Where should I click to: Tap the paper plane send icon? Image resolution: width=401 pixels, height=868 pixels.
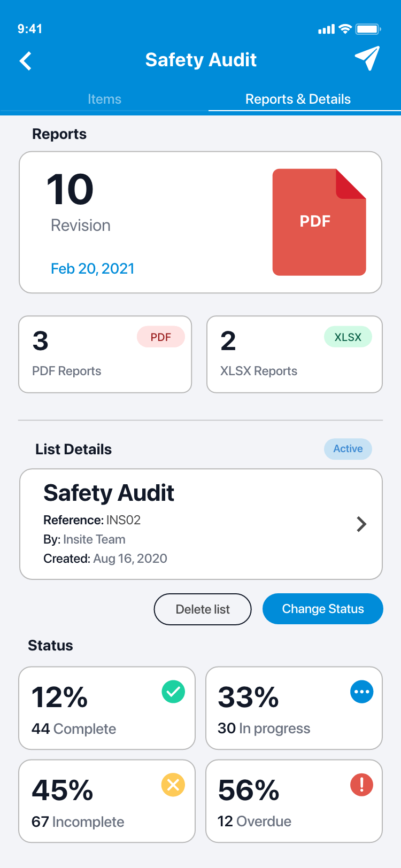coord(367,58)
